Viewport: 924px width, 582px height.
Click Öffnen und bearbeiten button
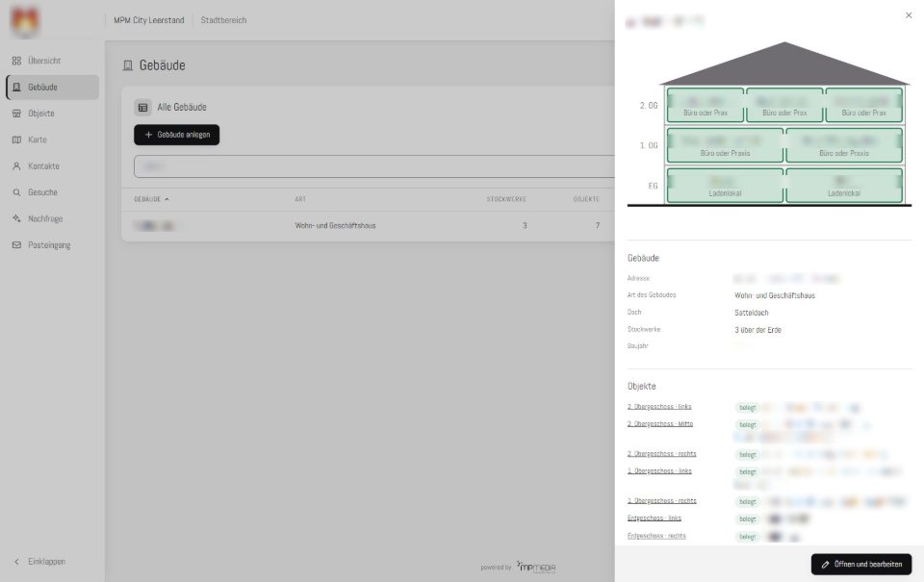[860, 565]
